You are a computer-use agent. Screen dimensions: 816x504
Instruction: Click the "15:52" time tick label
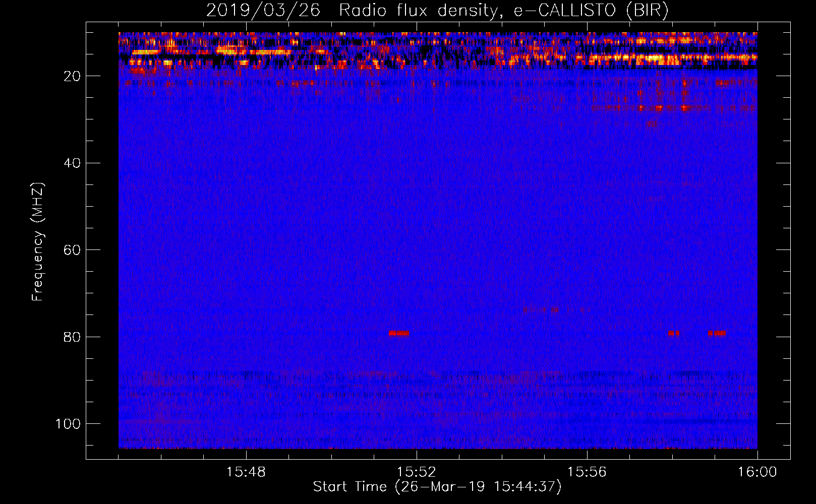click(x=417, y=472)
